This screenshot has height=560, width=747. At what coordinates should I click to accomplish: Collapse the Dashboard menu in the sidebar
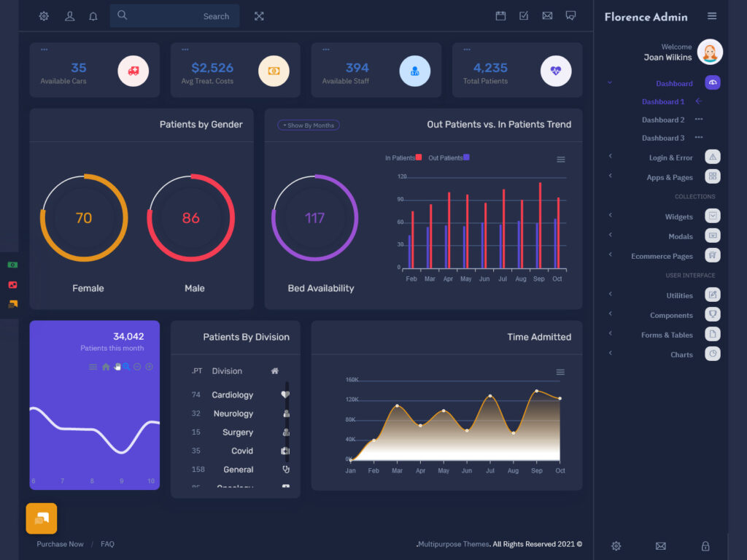click(673, 83)
